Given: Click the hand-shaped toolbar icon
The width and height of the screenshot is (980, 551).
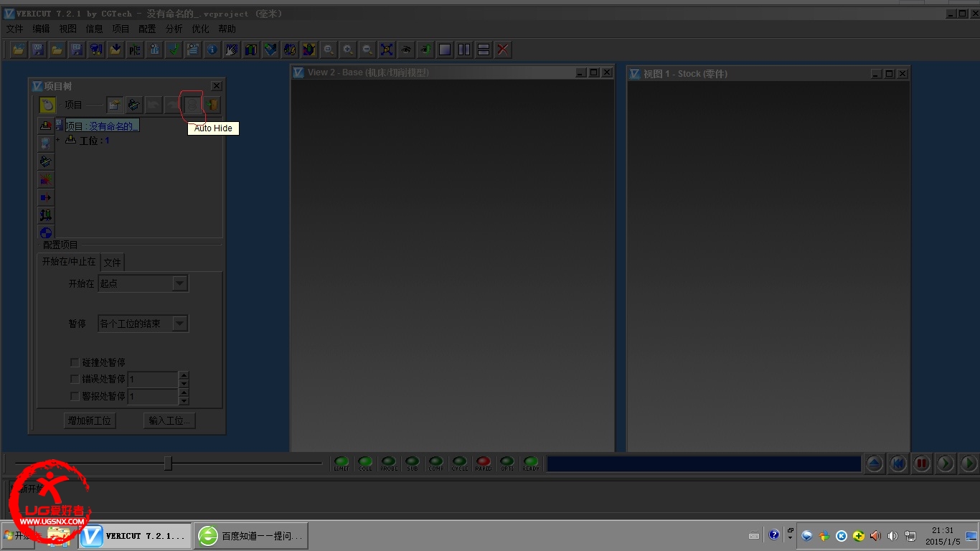Looking at the screenshot, I should (x=232, y=50).
